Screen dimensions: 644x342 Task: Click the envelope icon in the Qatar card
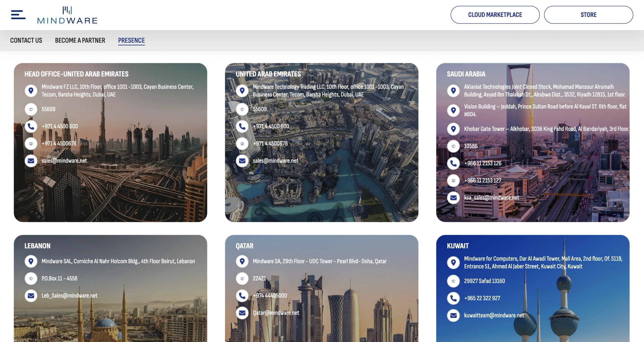242,313
